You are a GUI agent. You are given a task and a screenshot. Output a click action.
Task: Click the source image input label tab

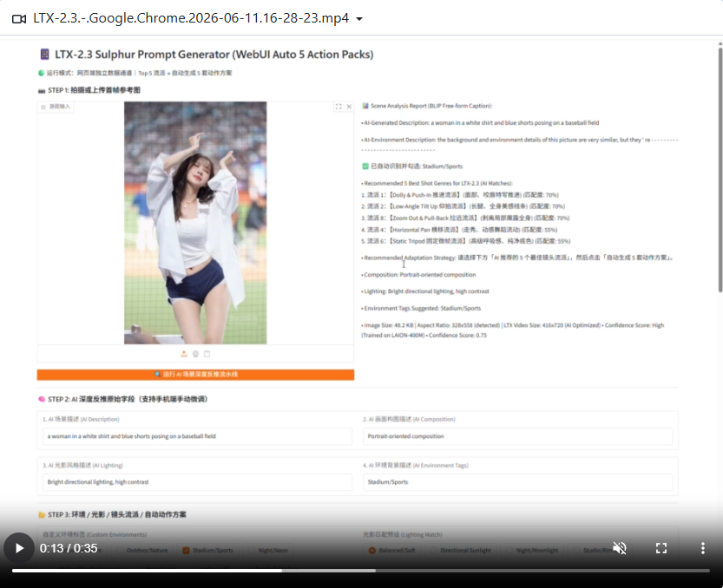[56, 107]
